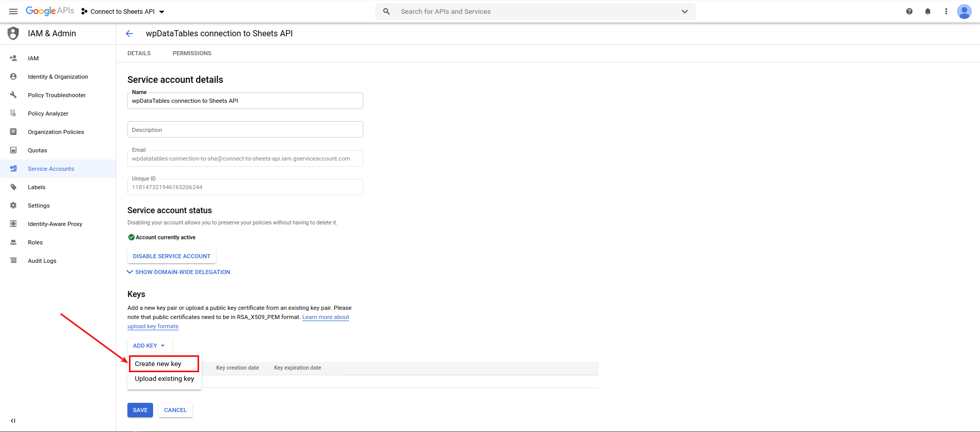Click the Settings gear icon
This screenshot has width=980, height=432.
click(13, 206)
